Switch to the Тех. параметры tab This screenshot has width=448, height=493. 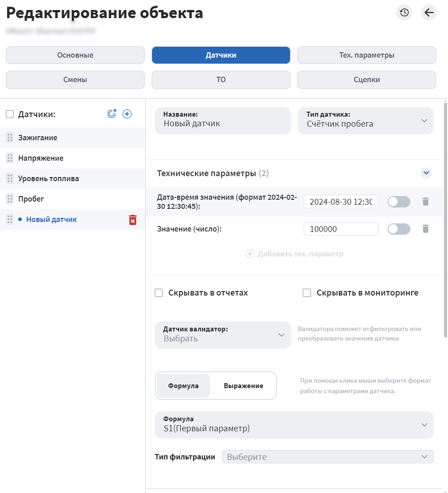[366, 55]
